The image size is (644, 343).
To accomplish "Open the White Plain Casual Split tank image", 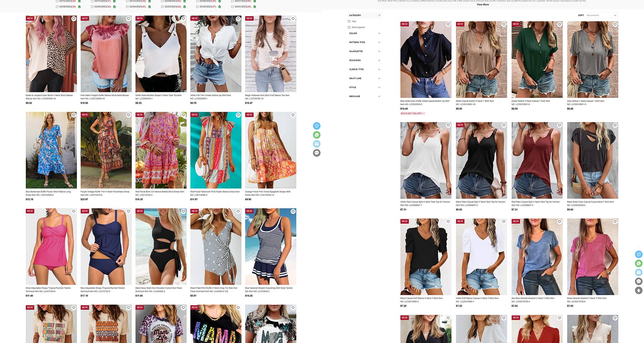I will [x=426, y=160].
